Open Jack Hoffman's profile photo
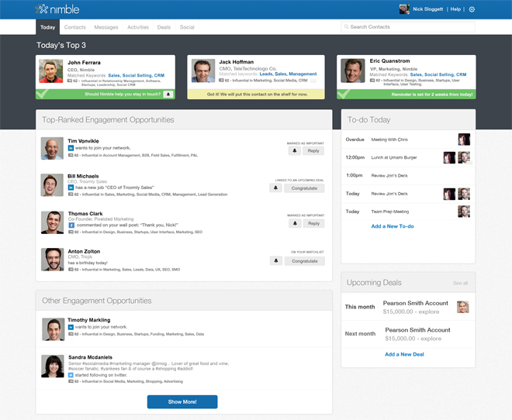Image resolution: width=512 pixels, height=420 pixels. 203,71
